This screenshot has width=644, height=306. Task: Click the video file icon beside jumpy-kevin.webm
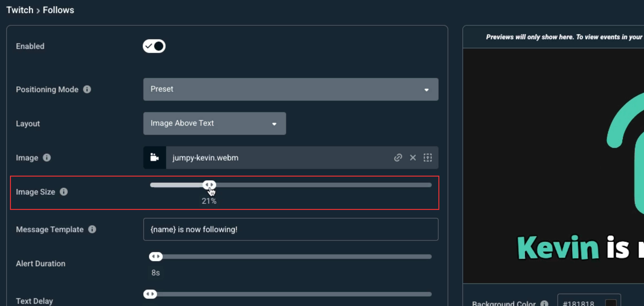[155, 157]
